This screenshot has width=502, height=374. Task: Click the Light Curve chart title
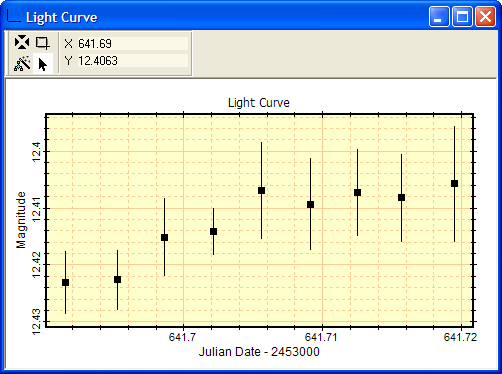[259, 103]
